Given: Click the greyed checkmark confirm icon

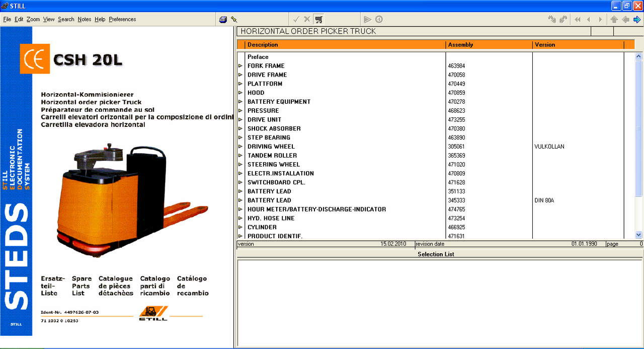Looking at the screenshot, I should pos(296,20).
